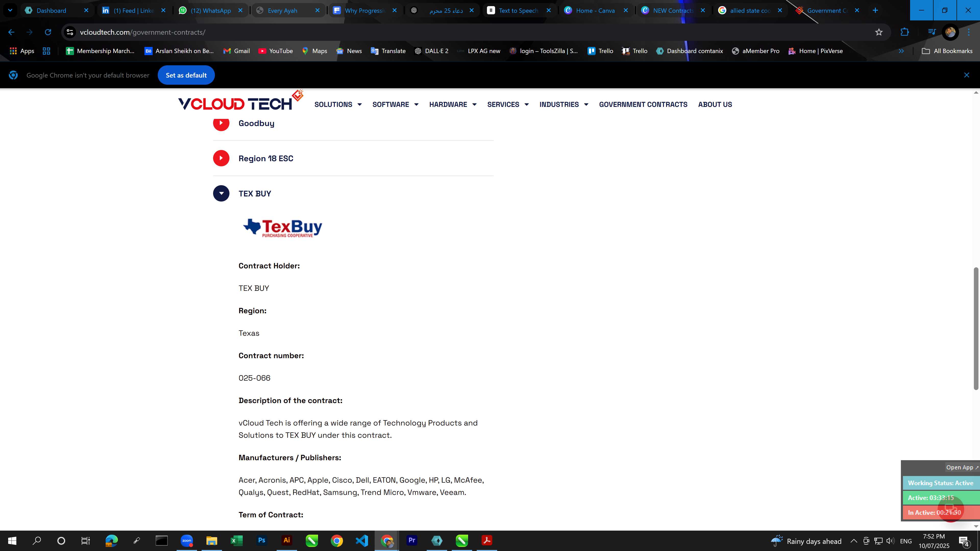Screen dimensions: 980x551
Task: Open the YouTube bookmark
Action: [x=275, y=51]
